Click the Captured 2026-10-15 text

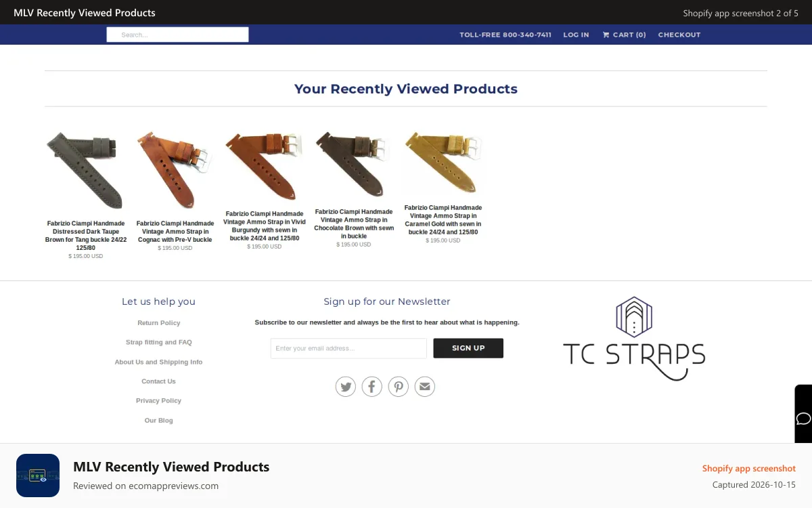tap(754, 485)
